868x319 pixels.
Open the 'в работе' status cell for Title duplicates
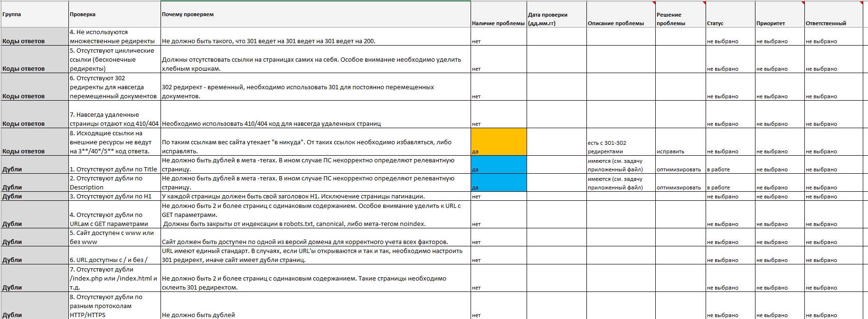click(x=730, y=165)
